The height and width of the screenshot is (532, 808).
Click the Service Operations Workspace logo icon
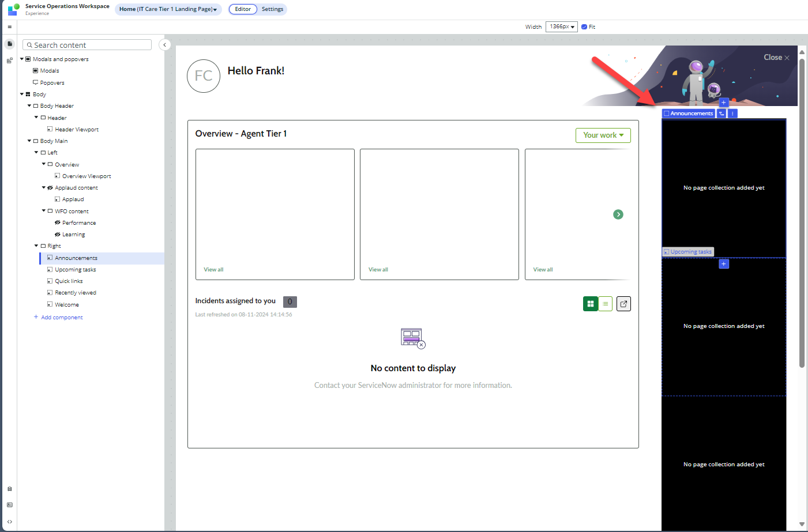pos(13,9)
